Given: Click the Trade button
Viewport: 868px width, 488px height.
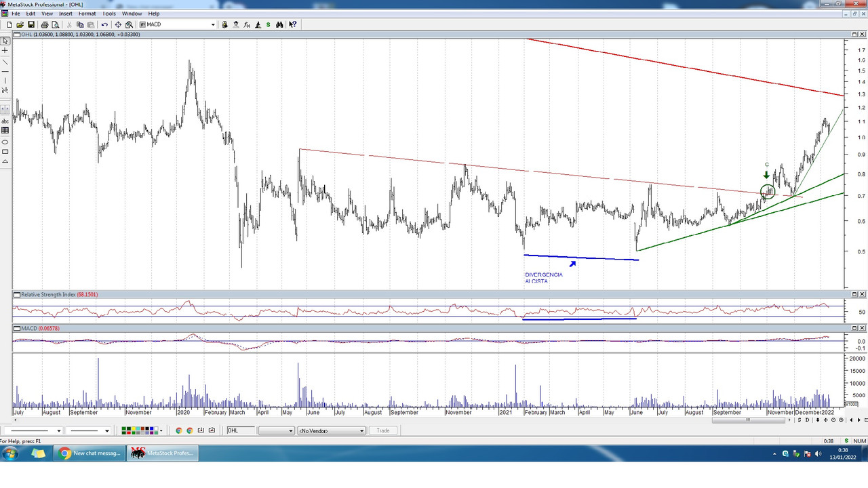Looking at the screenshot, I should tap(383, 430).
